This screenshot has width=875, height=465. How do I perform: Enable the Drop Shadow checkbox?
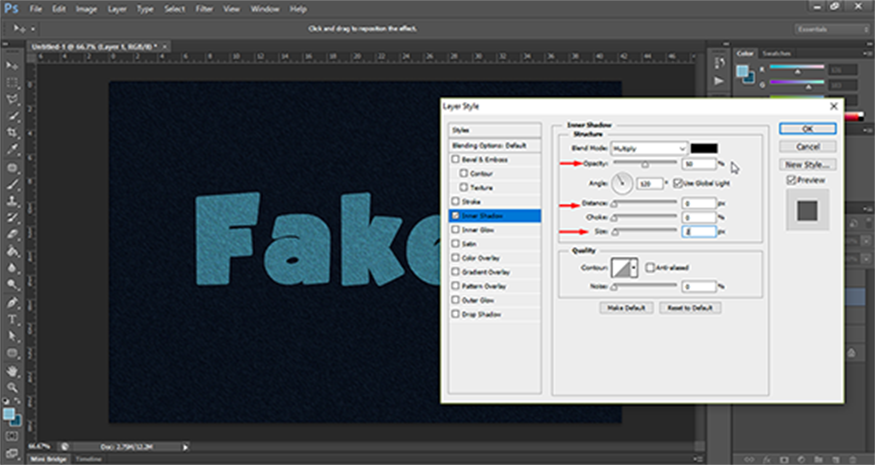457,313
